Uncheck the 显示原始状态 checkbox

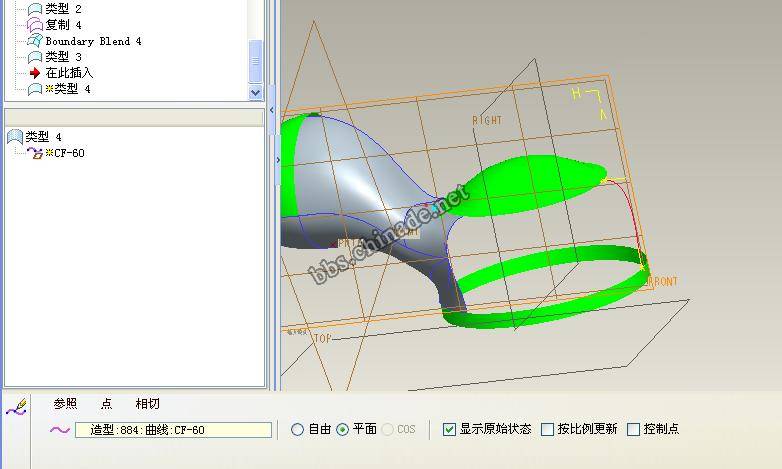(449, 430)
